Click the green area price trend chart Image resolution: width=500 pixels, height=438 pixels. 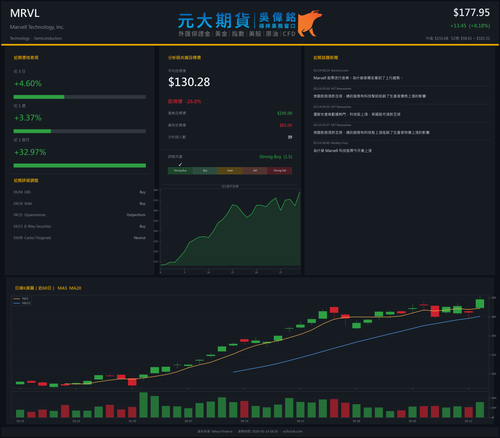(x=230, y=228)
